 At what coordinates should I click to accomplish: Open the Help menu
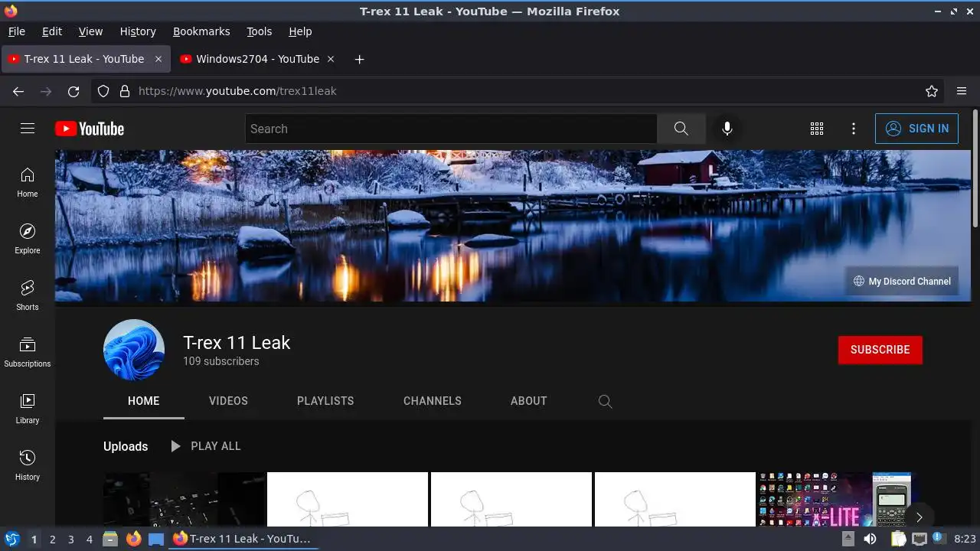tap(300, 31)
